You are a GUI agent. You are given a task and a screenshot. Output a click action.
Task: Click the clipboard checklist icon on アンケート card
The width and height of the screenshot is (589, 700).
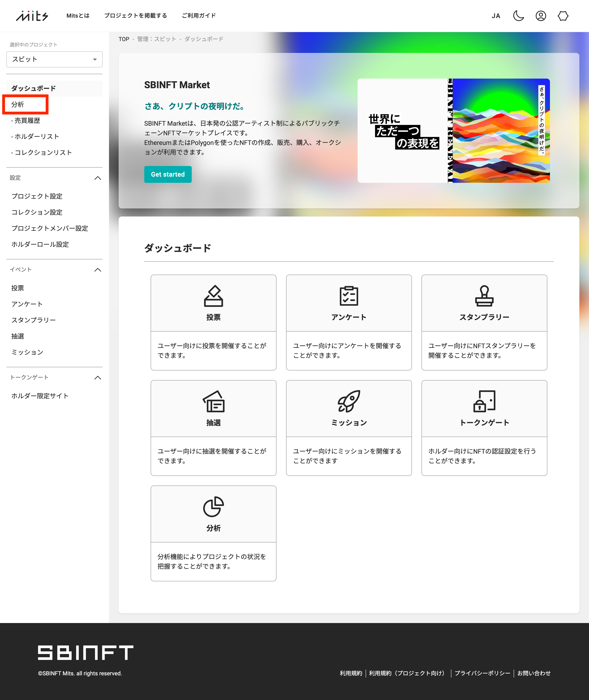point(349,296)
